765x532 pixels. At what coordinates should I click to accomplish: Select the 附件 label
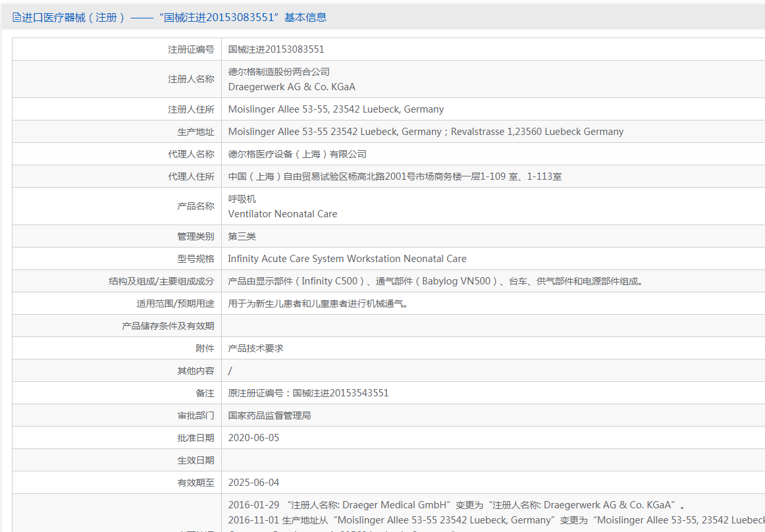point(205,349)
